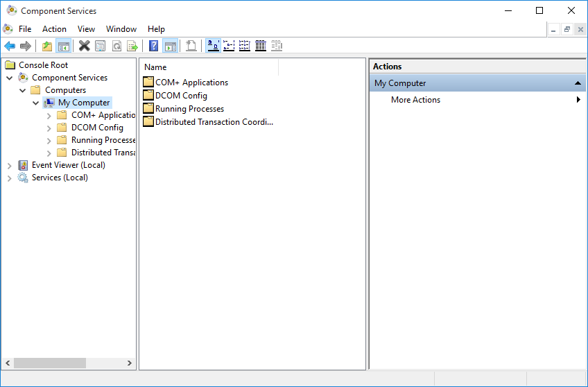Click the Name column header

[208, 67]
